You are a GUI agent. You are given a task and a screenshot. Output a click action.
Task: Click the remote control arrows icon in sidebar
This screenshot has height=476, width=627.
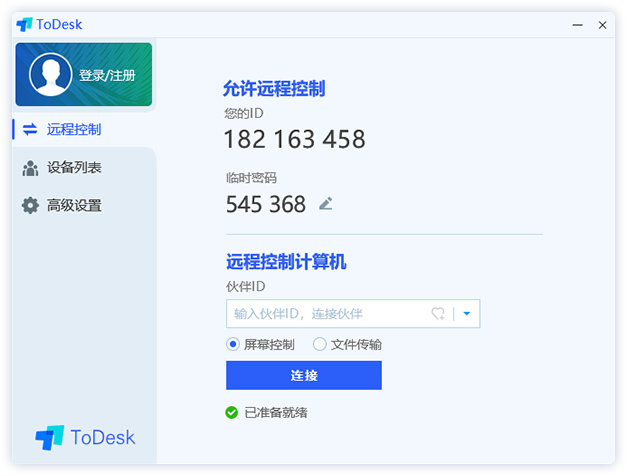[30, 129]
